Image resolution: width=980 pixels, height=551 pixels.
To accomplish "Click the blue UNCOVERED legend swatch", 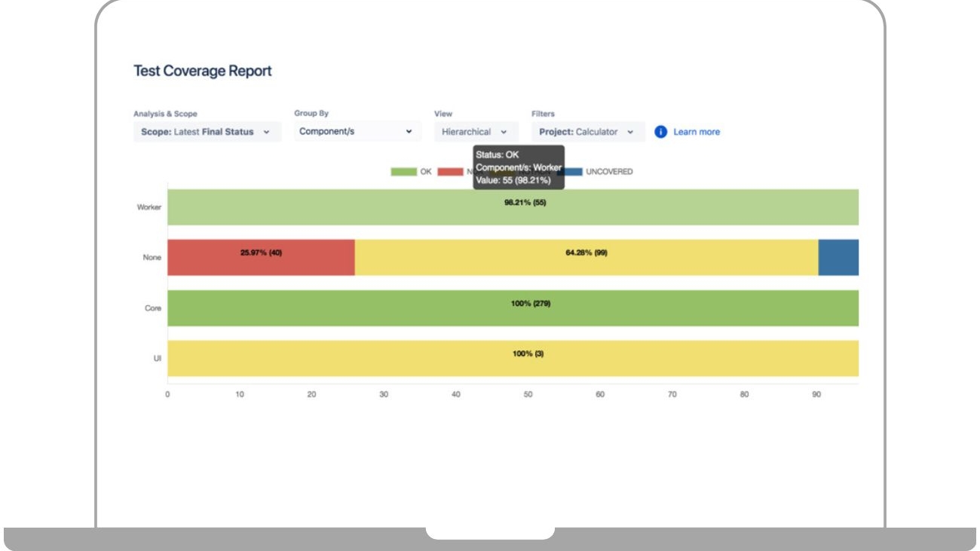I will [572, 172].
